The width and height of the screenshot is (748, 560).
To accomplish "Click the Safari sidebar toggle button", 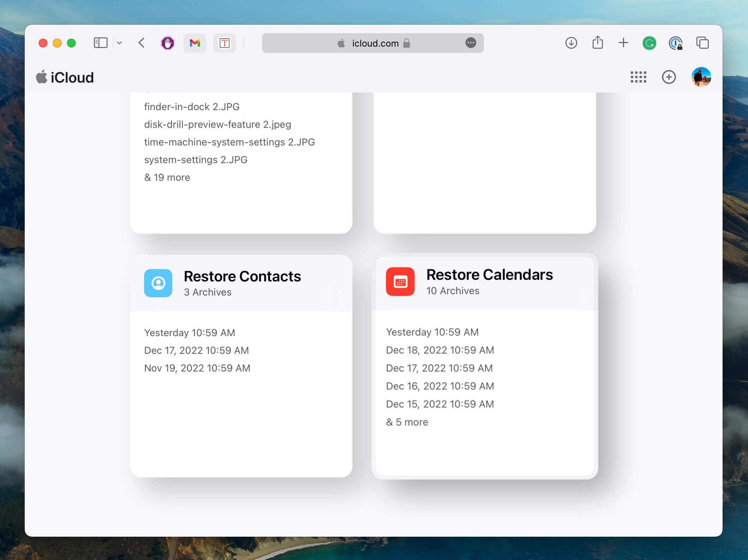I will tap(100, 43).
